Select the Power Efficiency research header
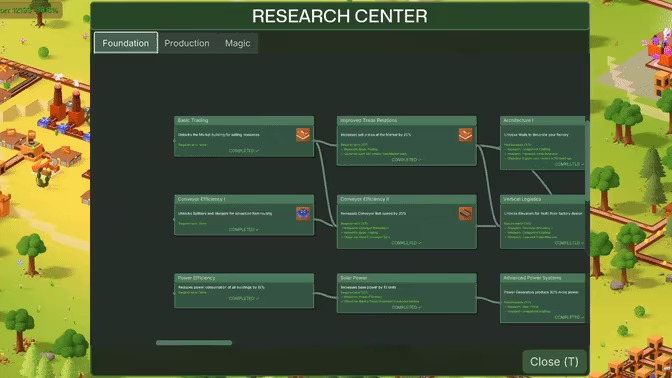 point(244,278)
